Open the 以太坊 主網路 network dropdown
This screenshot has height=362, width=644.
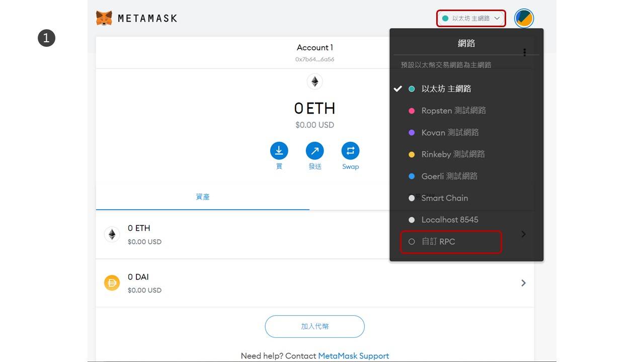(x=470, y=19)
